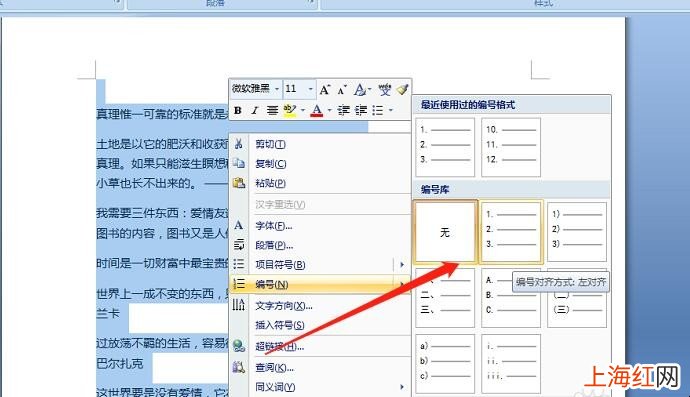Open the font size 11 dropdown
Image resolution: width=690 pixels, height=397 pixels.
(310, 89)
